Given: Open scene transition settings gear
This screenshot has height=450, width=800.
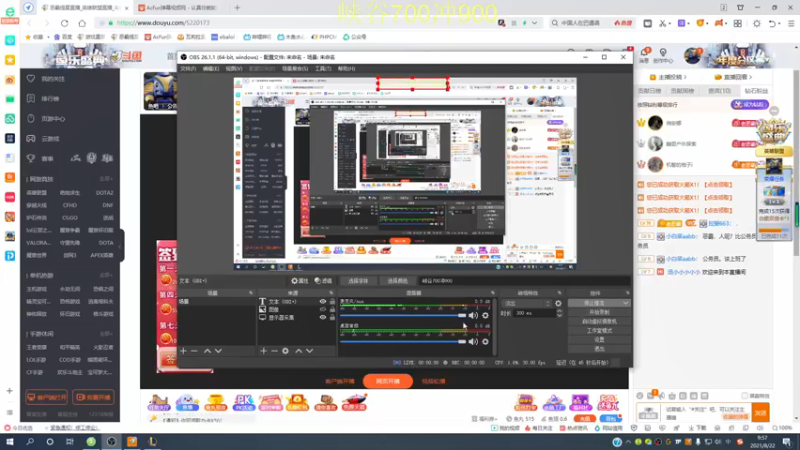Looking at the screenshot, I should tap(558, 303).
